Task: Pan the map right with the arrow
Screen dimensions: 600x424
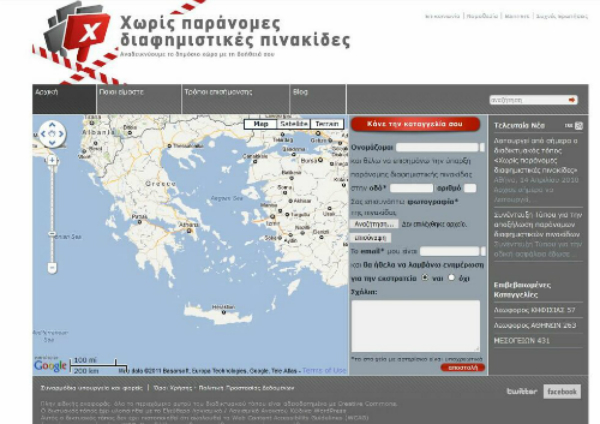Action: [62, 134]
